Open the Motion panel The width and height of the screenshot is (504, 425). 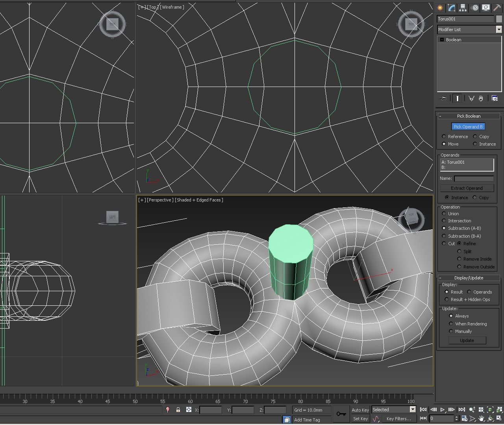(474, 8)
